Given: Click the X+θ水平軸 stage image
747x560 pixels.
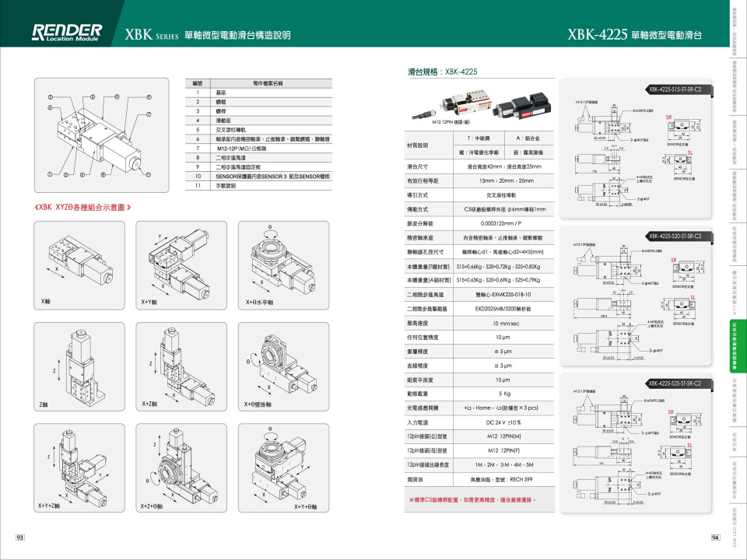Looking at the screenshot, I should (272, 263).
